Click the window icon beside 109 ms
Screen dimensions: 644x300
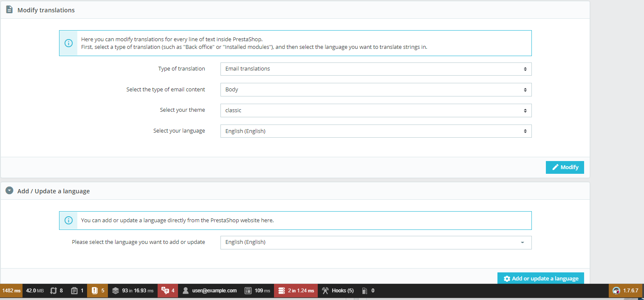pos(249,291)
